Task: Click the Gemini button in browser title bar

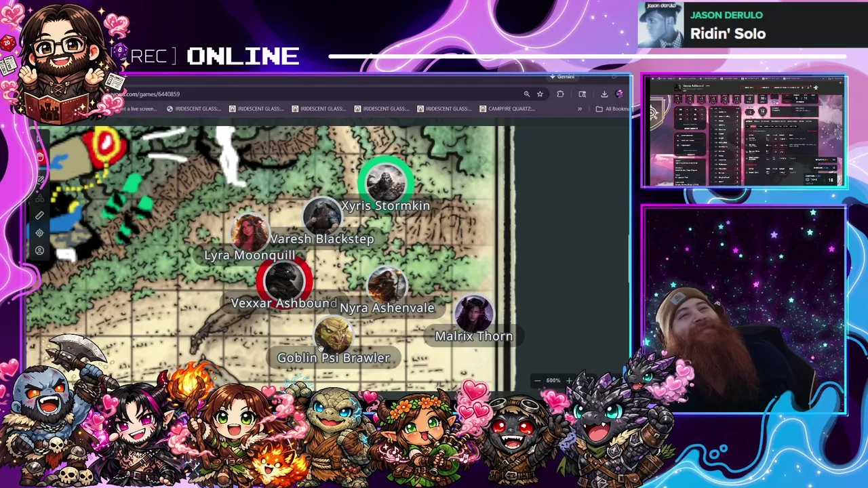Action: click(562, 77)
